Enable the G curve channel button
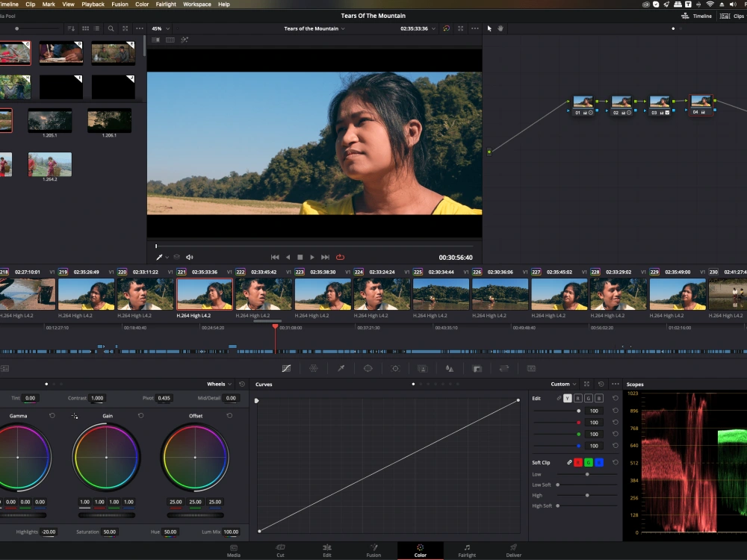This screenshot has height=560, width=747. point(589,398)
